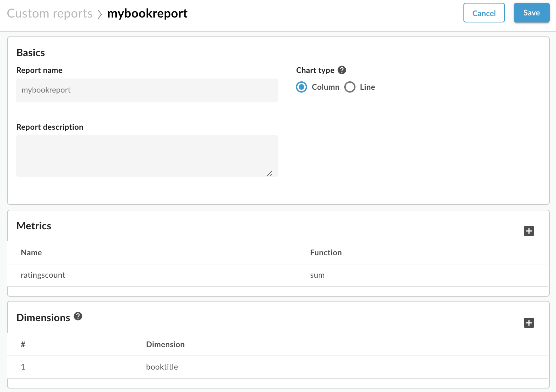Click the Metrics Name column header
The width and height of the screenshot is (556, 392).
(x=31, y=253)
